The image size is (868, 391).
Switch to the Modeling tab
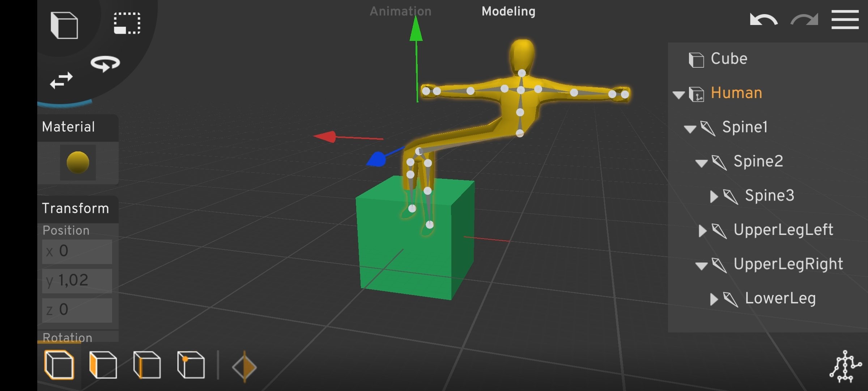click(x=508, y=12)
